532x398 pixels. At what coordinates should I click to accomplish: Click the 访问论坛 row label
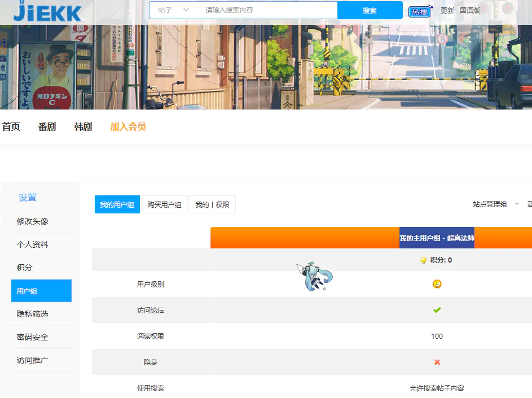[x=150, y=310]
